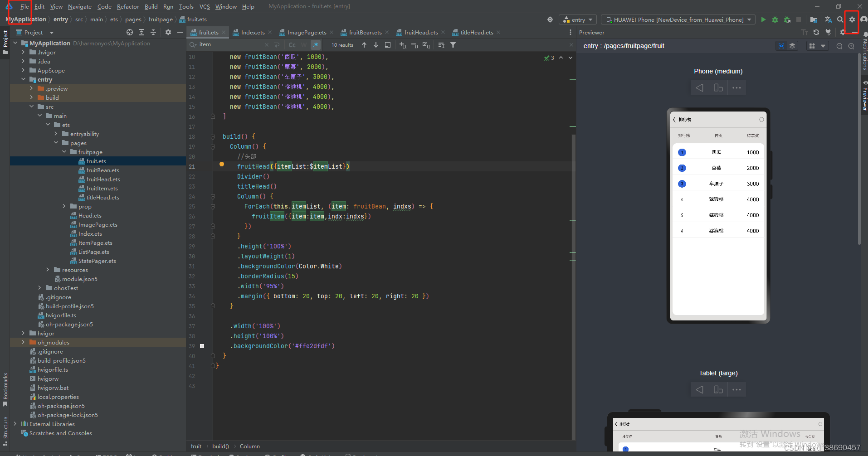Screen dimensions: 868x456
Task: Start debugging with the green bug icon
Action: [775, 19]
